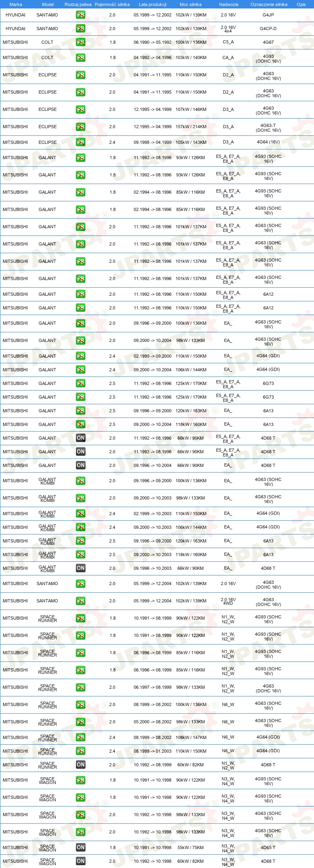This screenshot has width=314, height=868.
Task: Click petrol icon in Galant 118kW 09.2000 -> 10.2004 row
Action: pyautogui.click(x=80, y=424)
